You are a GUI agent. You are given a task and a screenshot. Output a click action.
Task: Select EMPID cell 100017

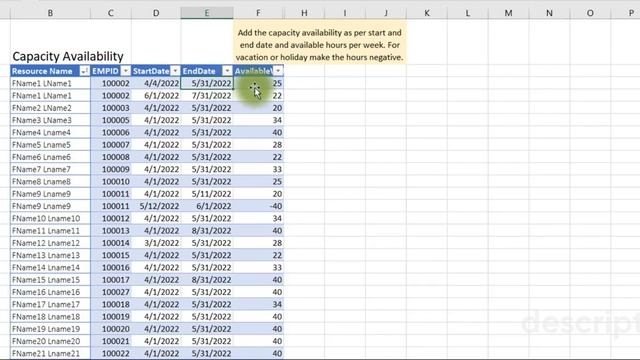[111, 280]
